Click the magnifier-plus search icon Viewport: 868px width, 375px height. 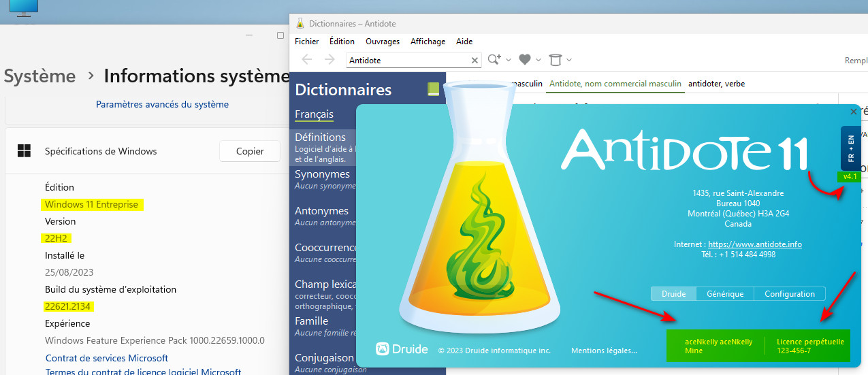coord(494,60)
